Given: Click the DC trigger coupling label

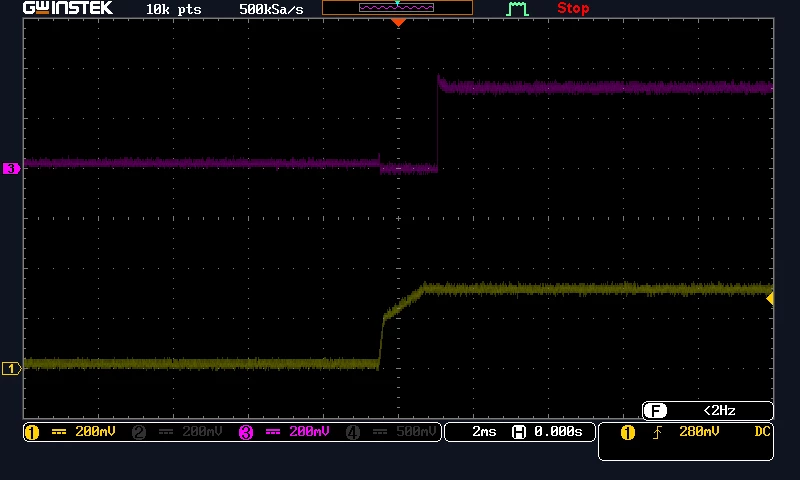Looking at the screenshot, I should (762, 432).
